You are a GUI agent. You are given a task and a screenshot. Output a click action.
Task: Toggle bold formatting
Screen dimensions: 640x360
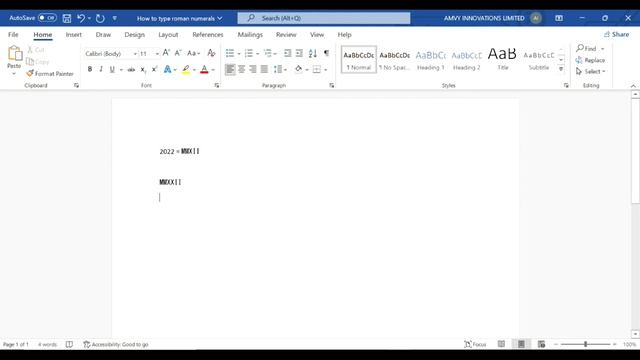(90, 69)
